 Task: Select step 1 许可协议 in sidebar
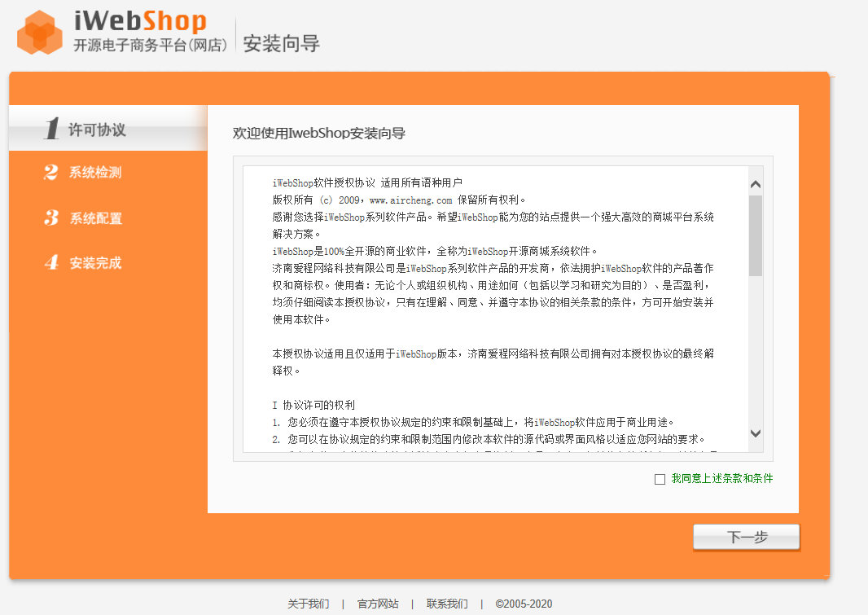(x=108, y=129)
